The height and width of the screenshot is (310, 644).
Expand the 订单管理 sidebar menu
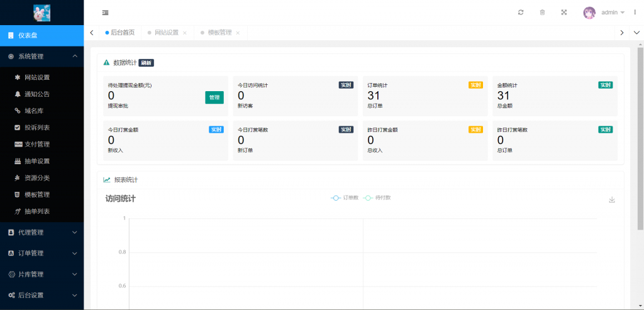[x=42, y=253]
